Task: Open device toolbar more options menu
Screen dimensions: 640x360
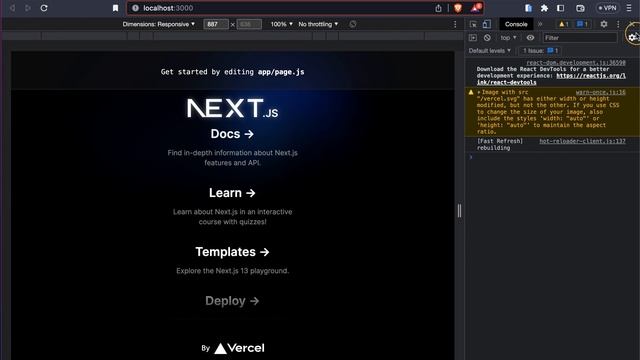Action: coord(455,24)
